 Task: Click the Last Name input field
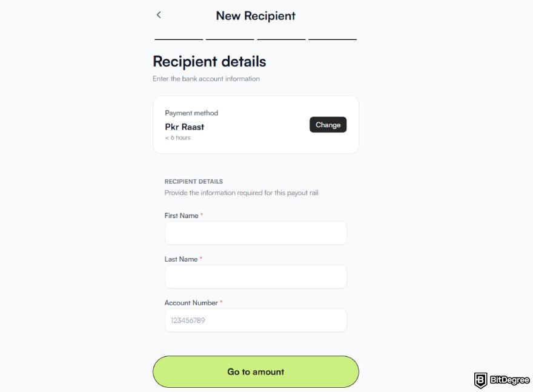(x=255, y=276)
